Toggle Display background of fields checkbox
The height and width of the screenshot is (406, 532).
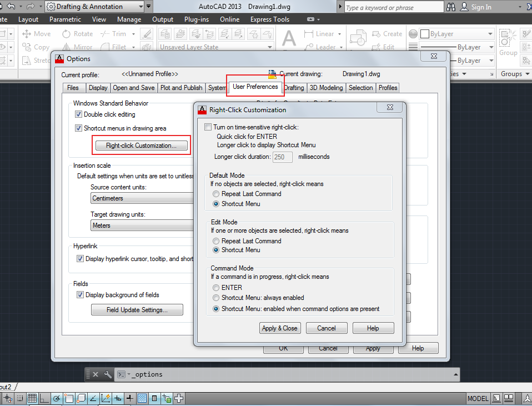coord(80,295)
